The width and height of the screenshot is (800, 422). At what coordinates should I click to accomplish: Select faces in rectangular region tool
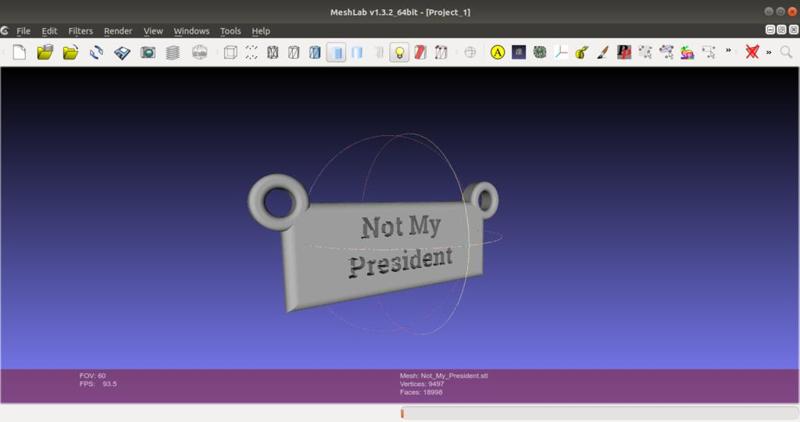tap(708, 52)
